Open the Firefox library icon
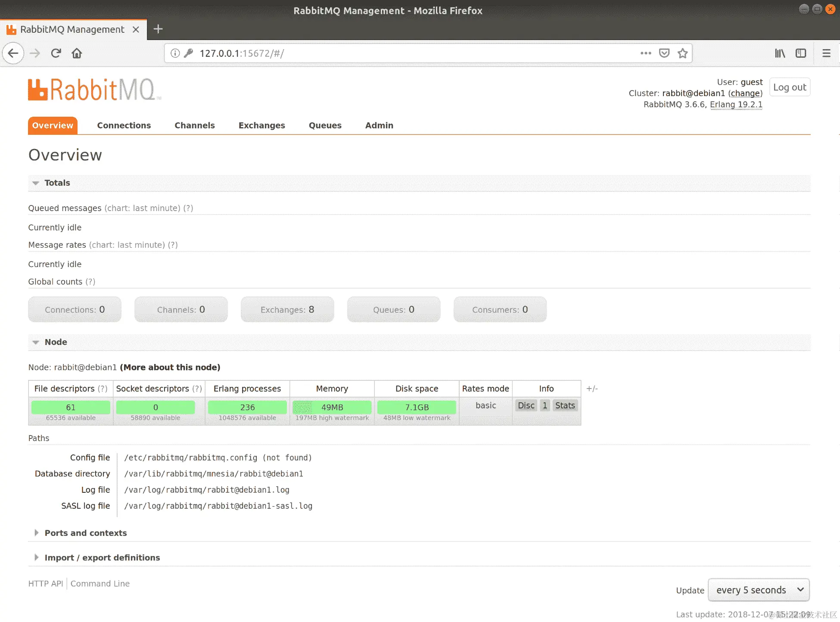 point(780,53)
